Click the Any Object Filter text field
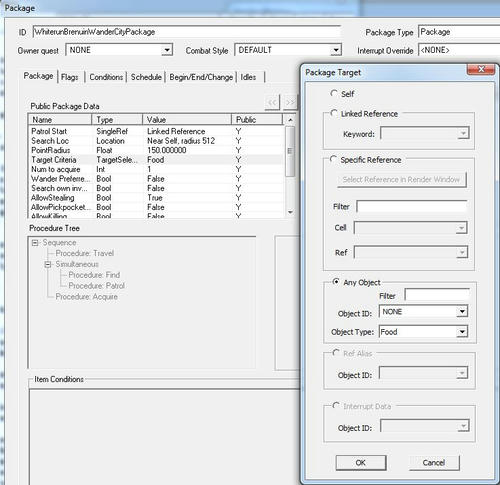Viewport: 500px width, 485px height. (x=437, y=295)
